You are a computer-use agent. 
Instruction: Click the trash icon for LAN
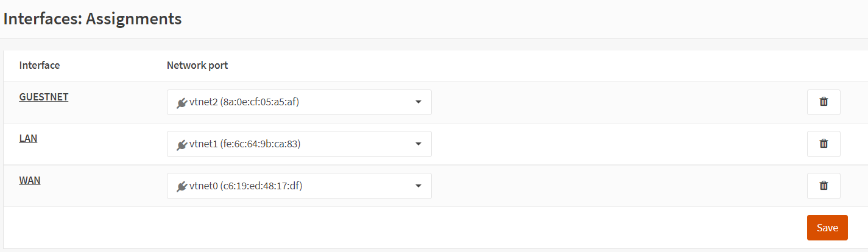click(824, 144)
